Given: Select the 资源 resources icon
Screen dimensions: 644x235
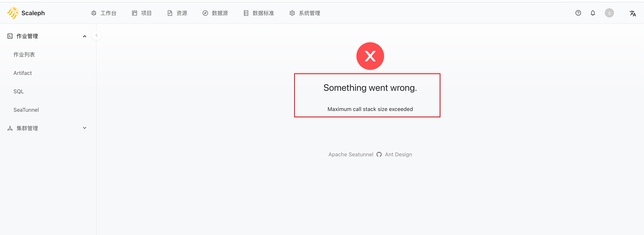Looking at the screenshot, I should [170, 13].
